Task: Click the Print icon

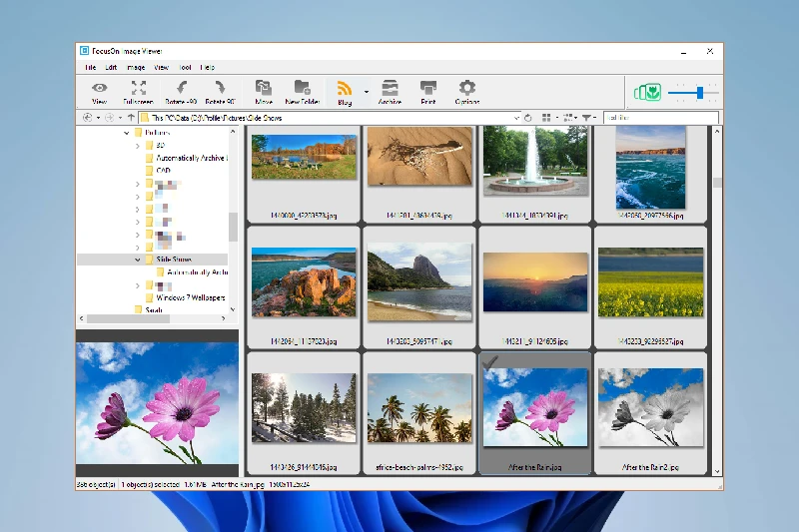Action: coord(428,90)
